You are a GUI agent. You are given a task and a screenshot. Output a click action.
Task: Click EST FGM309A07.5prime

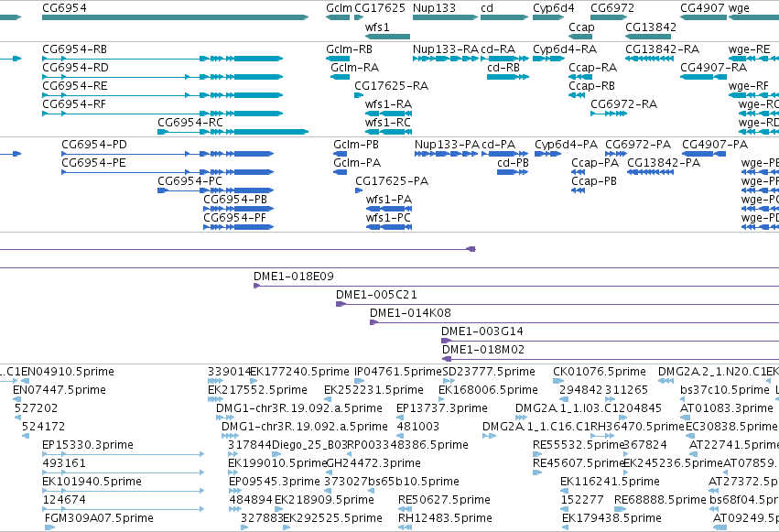coord(99,518)
